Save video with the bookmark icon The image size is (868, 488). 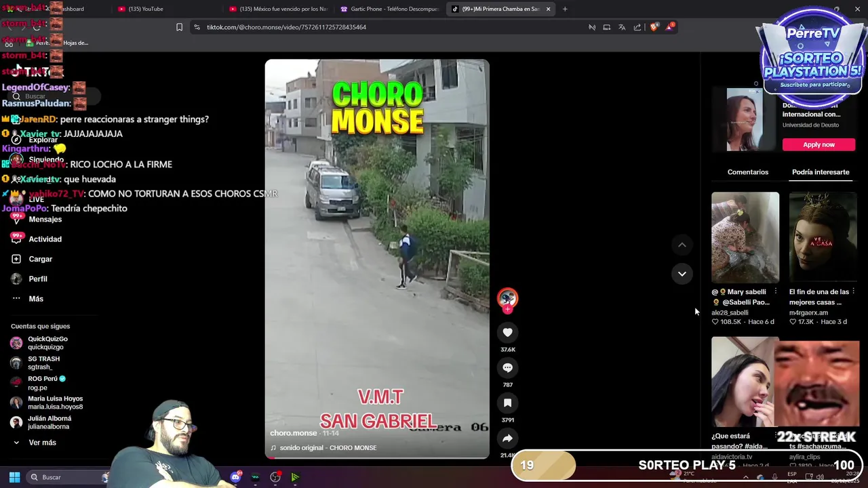point(507,403)
